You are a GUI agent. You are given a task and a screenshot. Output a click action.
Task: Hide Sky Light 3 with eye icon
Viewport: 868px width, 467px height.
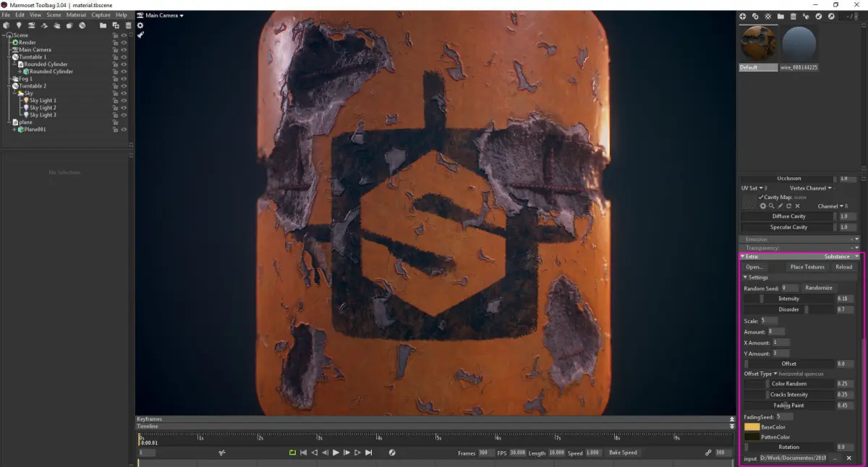(x=124, y=115)
